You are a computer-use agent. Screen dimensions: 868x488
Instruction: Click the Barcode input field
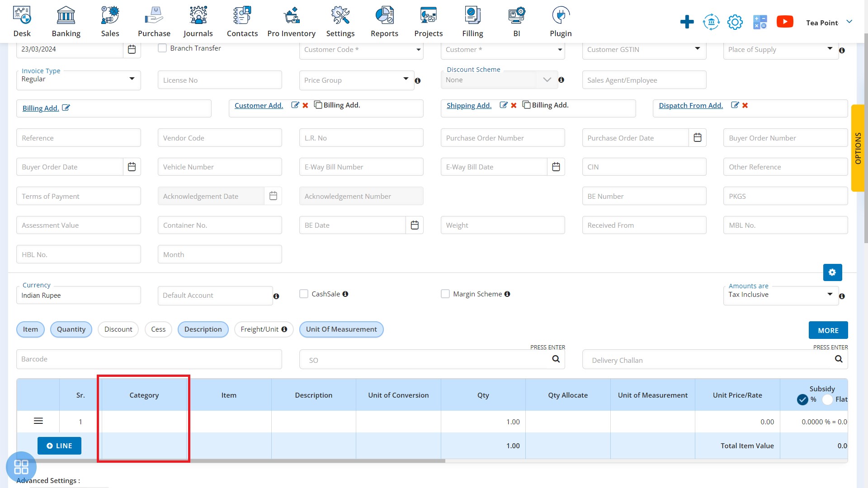pyautogui.click(x=149, y=359)
